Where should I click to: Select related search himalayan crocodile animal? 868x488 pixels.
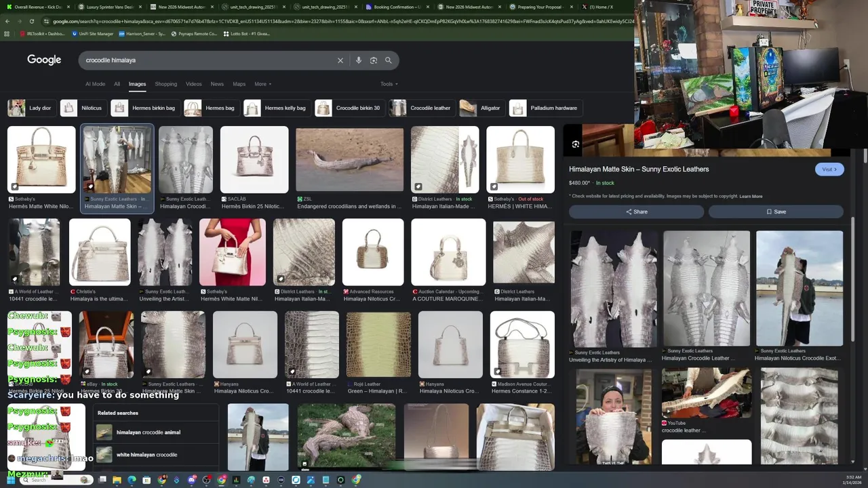(x=156, y=432)
